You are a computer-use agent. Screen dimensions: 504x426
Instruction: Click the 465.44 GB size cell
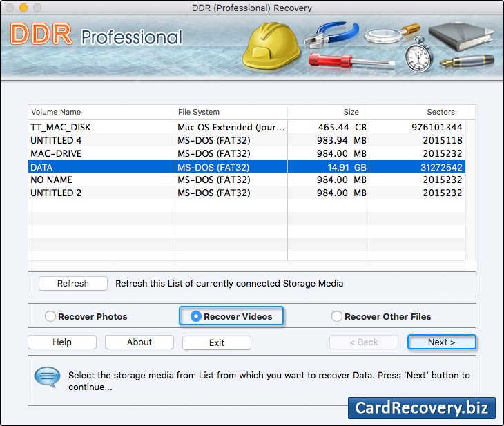[328, 127]
